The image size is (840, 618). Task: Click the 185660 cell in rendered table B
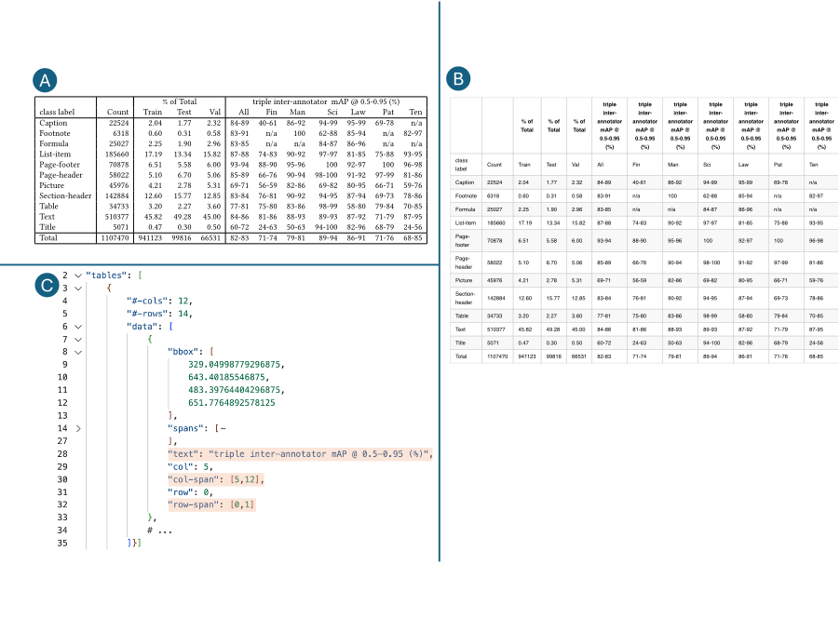495,222
